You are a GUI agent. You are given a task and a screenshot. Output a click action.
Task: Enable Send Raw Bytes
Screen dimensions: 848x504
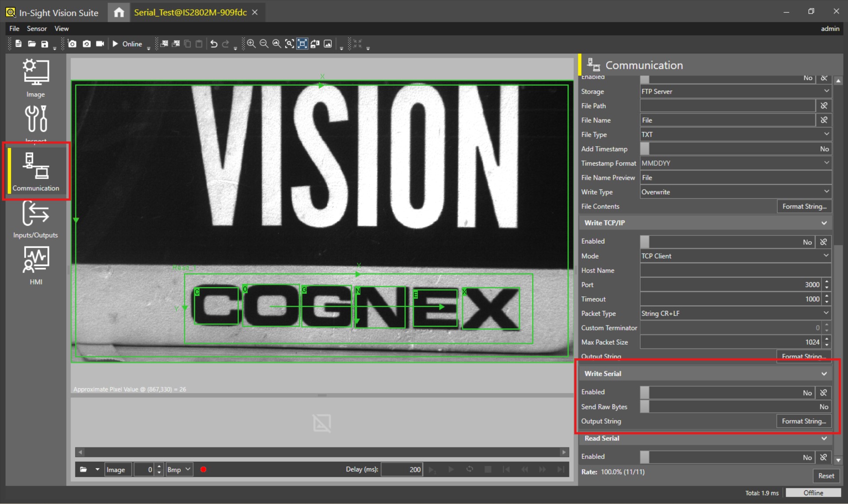click(x=645, y=407)
